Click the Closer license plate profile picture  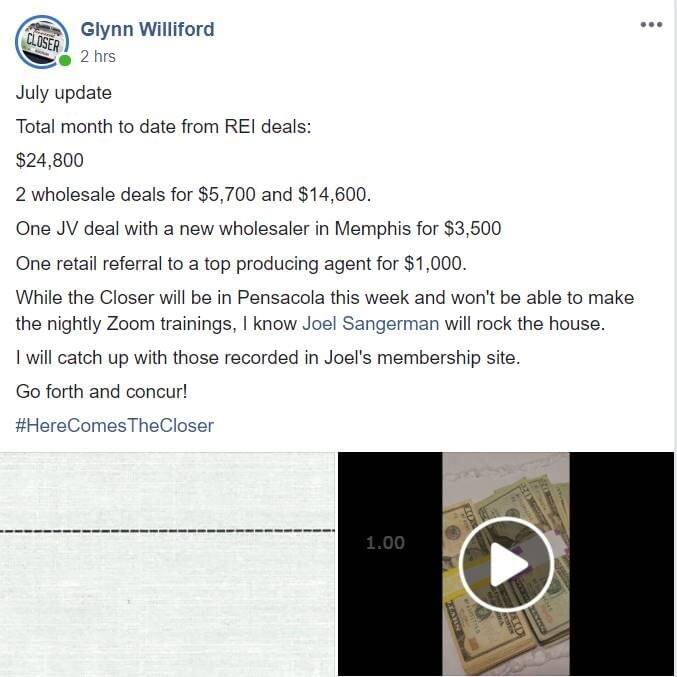(x=41, y=42)
